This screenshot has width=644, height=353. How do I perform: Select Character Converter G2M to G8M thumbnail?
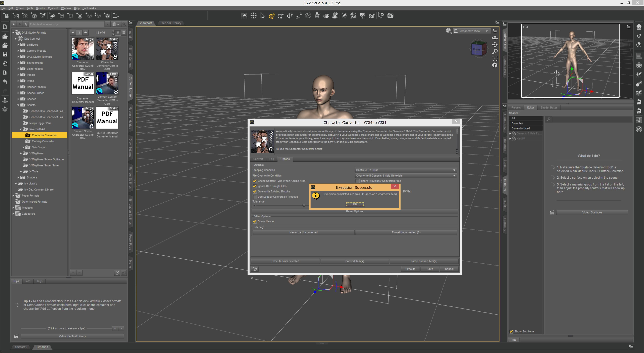point(83,49)
